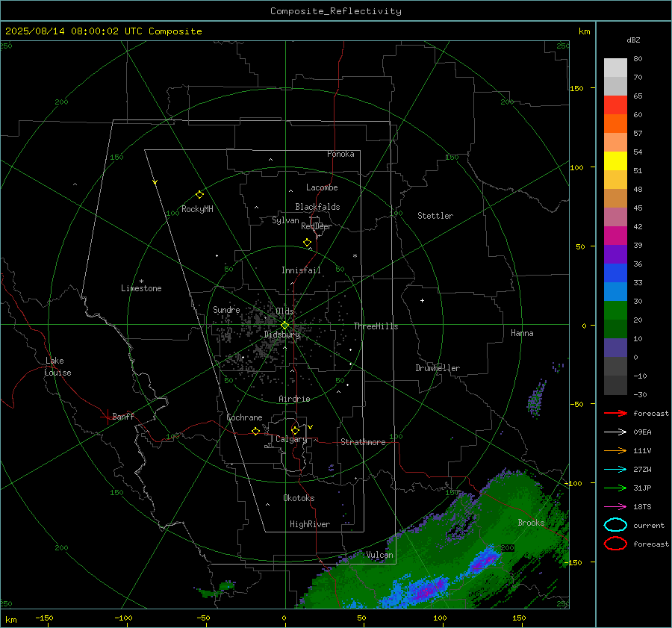This screenshot has height=628, width=672.
Task: Click the small echo patch east of Drumheller
Action: 536,398
